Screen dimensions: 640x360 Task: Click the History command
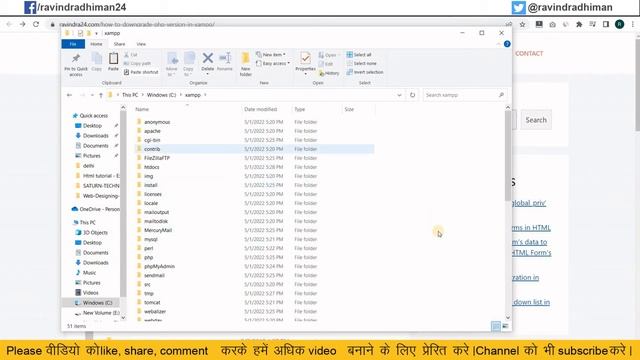(329, 73)
